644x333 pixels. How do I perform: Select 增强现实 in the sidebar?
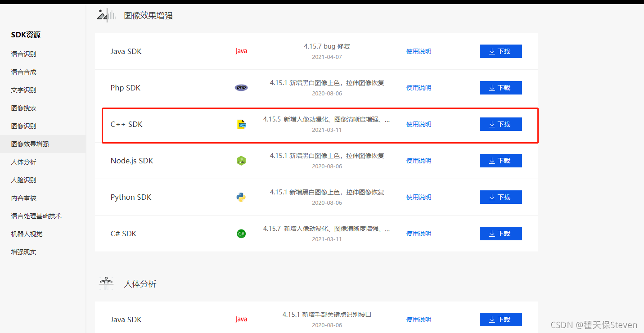point(23,252)
